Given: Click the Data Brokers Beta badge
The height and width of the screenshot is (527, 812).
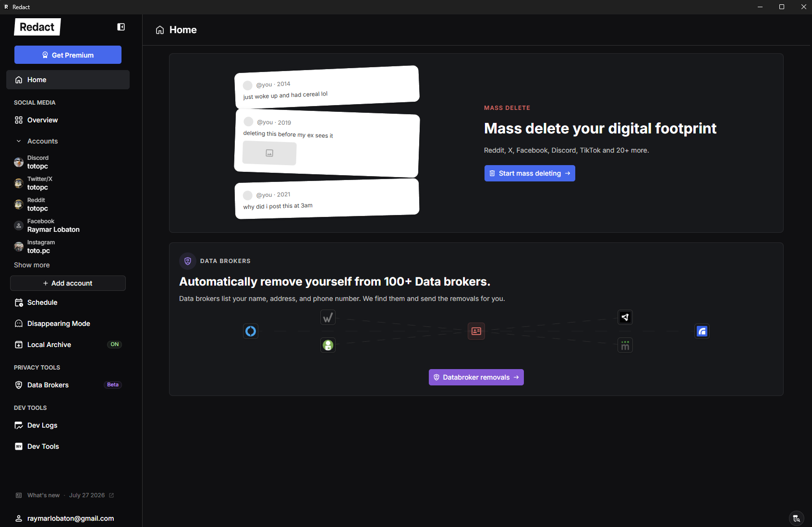Looking at the screenshot, I should [113, 385].
